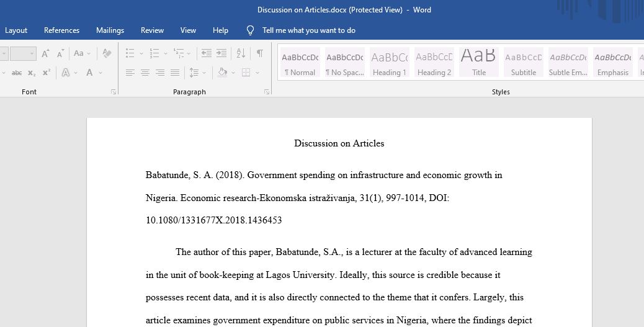Screen dimensions: 644x327
Task: Open the borders dropdown arrow
Action: click(257, 73)
